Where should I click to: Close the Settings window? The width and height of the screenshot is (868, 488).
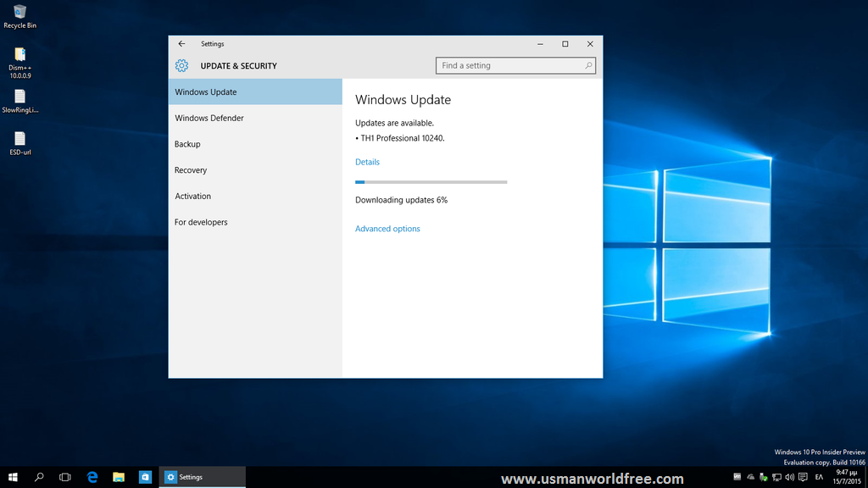pos(590,44)
